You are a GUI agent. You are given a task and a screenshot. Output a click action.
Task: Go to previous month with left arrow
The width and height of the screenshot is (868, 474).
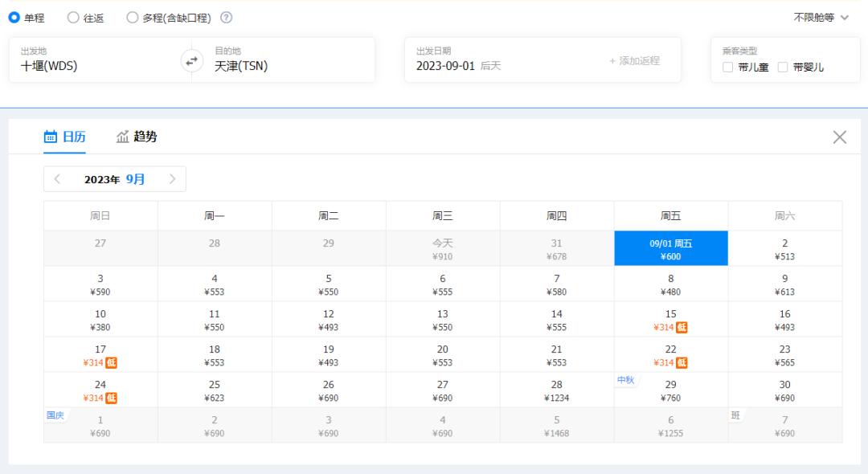point(56,178)
